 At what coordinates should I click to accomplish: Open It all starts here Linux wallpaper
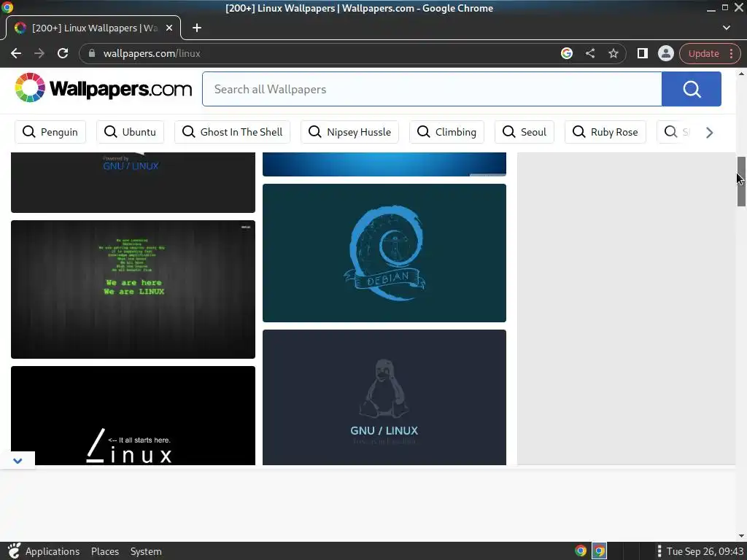point(133,415)
